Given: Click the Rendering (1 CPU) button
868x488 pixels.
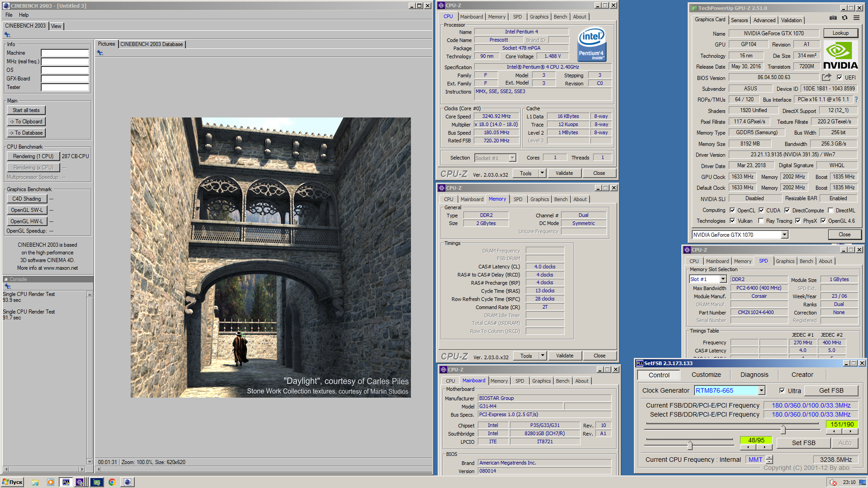Looking at the screenshot, I should tap(33, 156).
